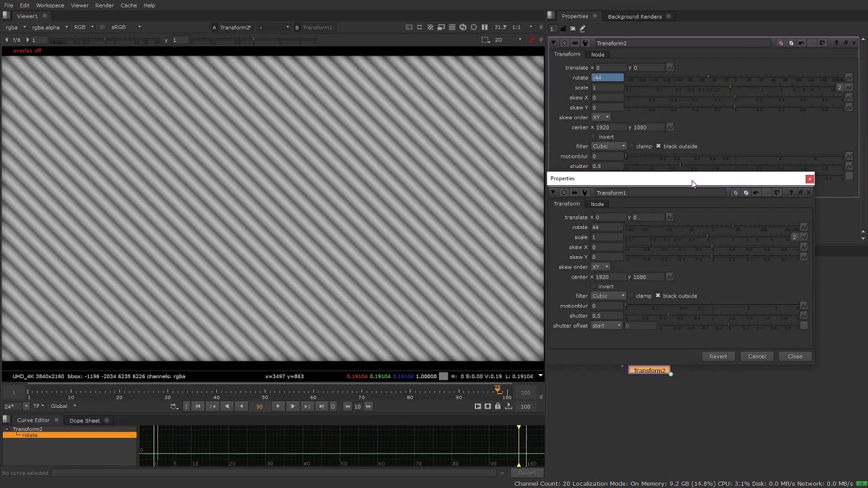Switch to the Dope Sheet tab

click(x=84, y=420)
